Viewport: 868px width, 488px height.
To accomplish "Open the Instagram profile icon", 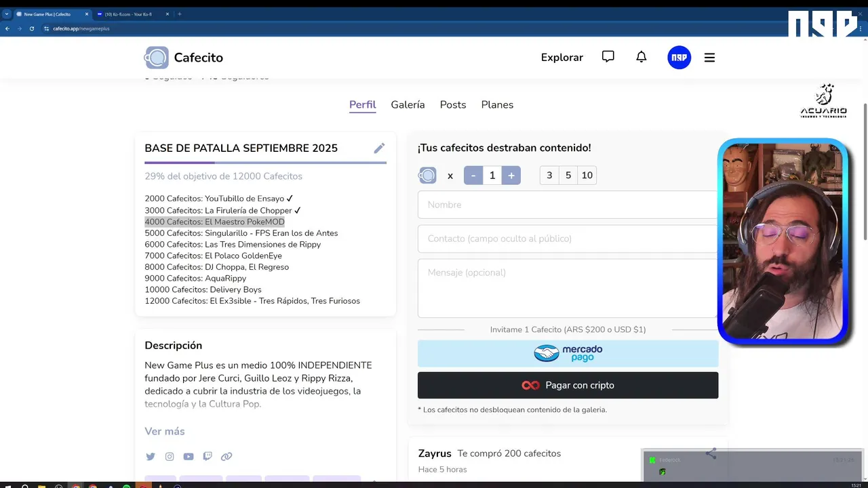I will click(x=170, y=457).
